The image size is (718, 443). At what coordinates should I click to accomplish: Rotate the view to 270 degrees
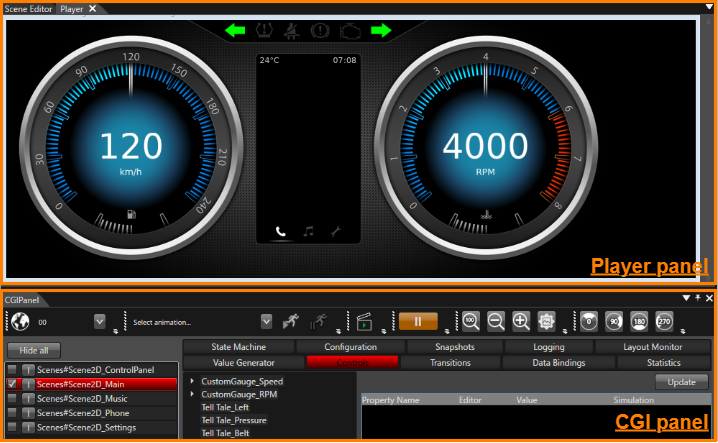(x=664, y=322)
